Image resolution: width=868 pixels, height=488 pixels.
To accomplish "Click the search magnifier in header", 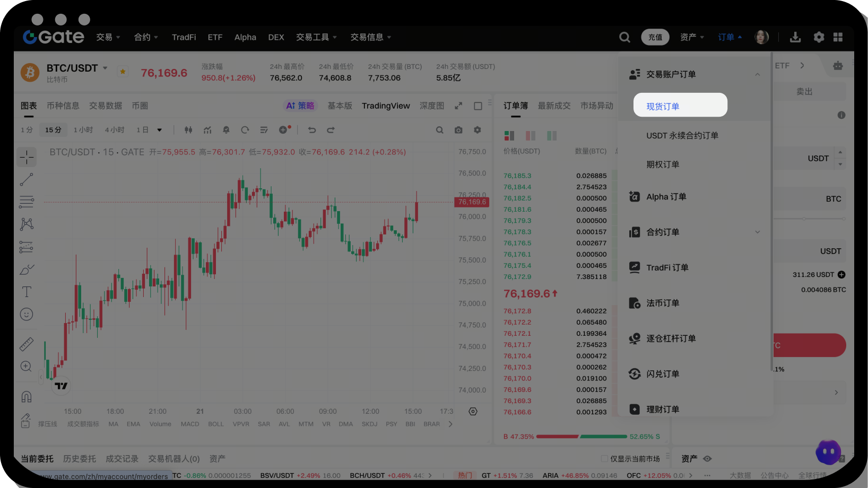I will click(624, 37).
